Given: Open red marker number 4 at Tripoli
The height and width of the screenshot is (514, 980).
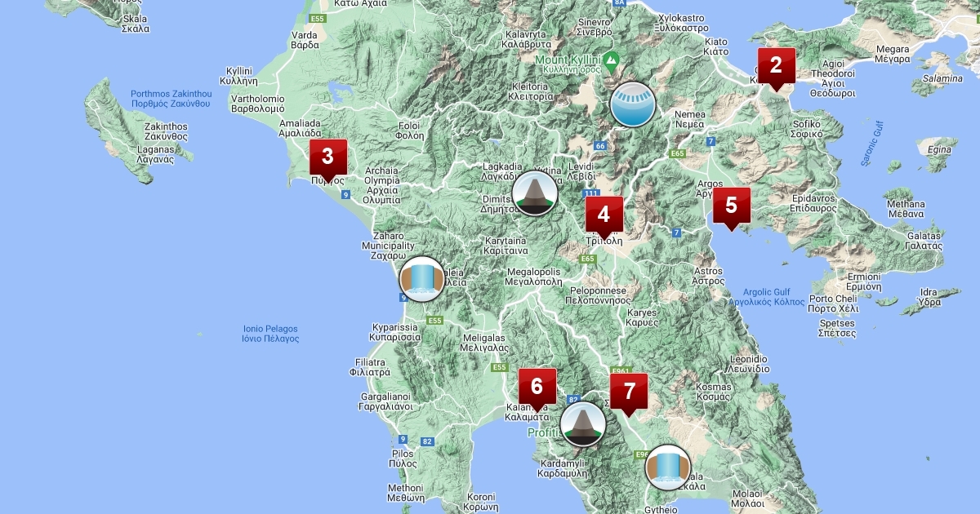Looking at the screenshot, I should (604, 215).
